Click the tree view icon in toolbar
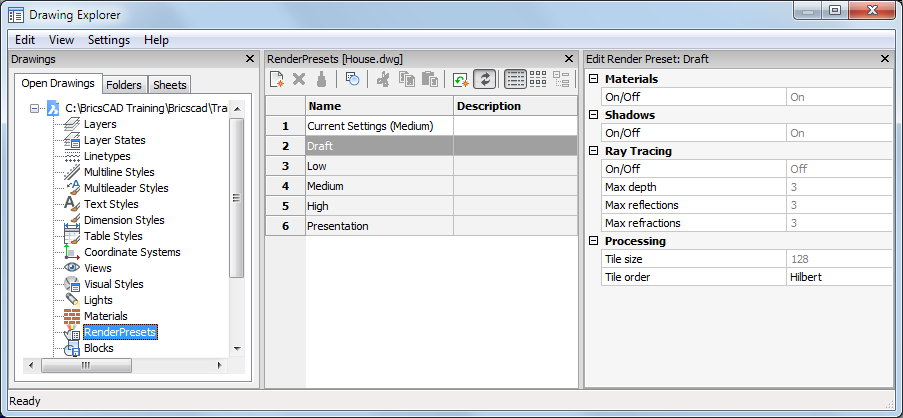903x418 pixels. [x=561, y=79]
